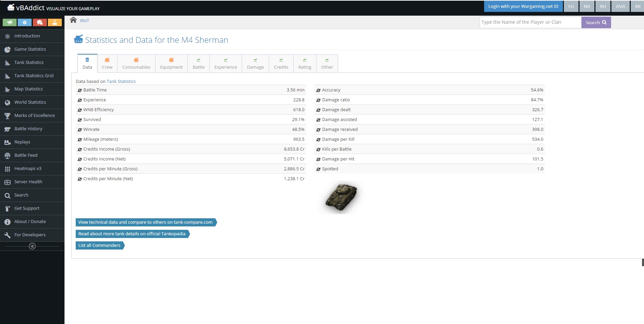Click Login with your Wargaming.net ID
The image size is (644, 324).
click(523, 6)
